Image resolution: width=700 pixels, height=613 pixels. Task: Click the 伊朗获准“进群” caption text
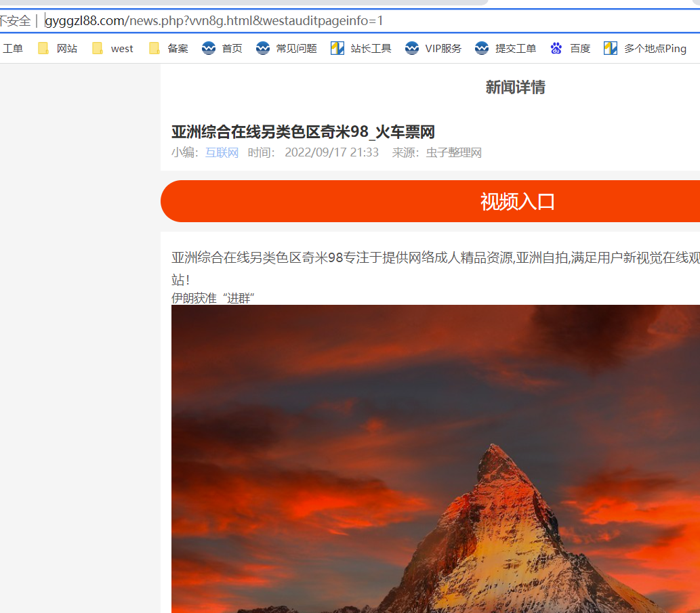tap(213, 298)
